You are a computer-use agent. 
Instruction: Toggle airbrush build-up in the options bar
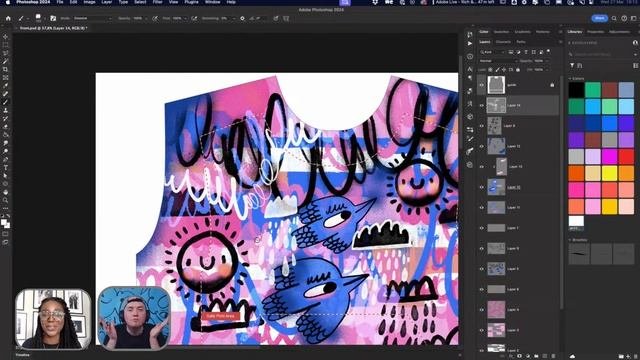point(195,18)
